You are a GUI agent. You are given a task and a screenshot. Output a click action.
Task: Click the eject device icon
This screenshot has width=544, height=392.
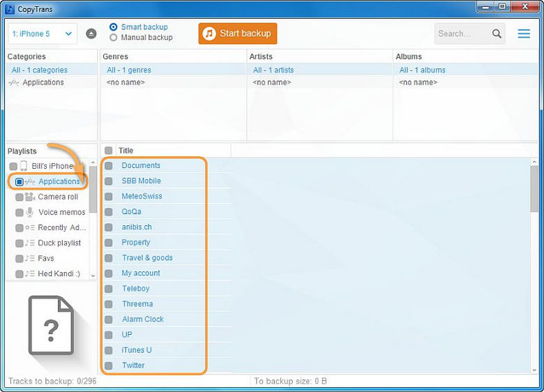(91, 33)
